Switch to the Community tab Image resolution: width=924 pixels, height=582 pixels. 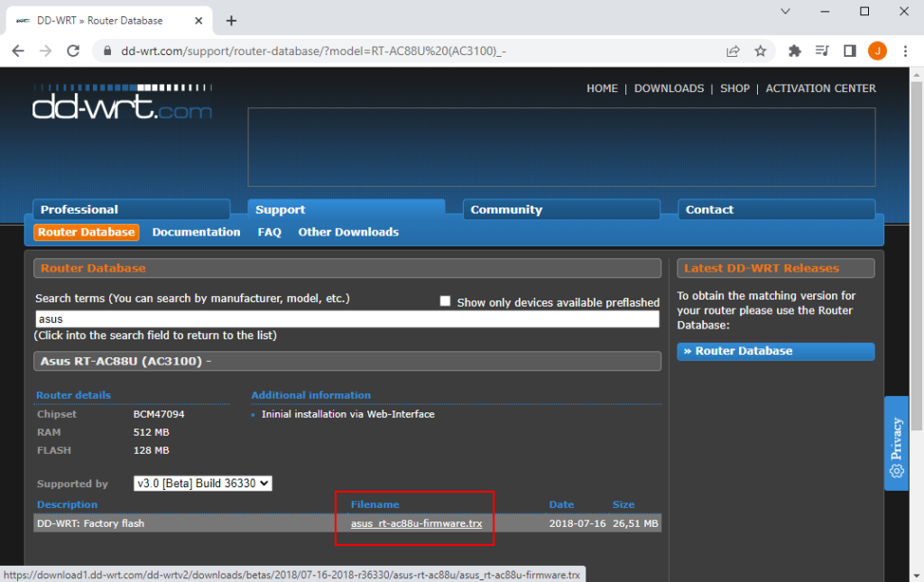point(561,209)
